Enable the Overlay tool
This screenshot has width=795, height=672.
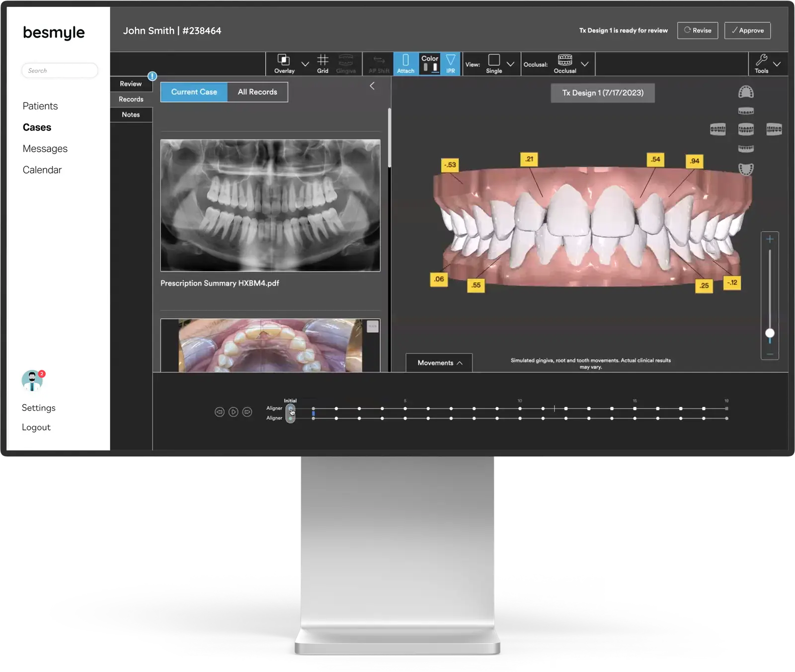pyautogui.click(x=284, y=64)
